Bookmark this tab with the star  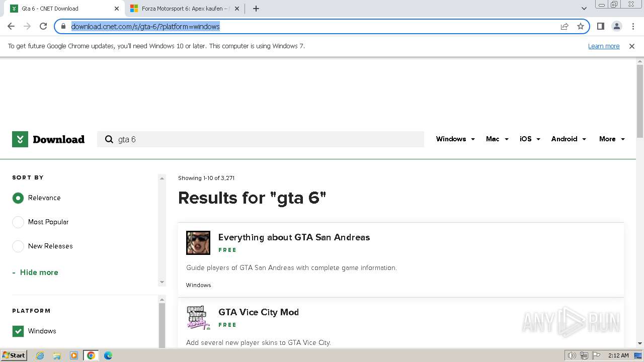point(581,26)
